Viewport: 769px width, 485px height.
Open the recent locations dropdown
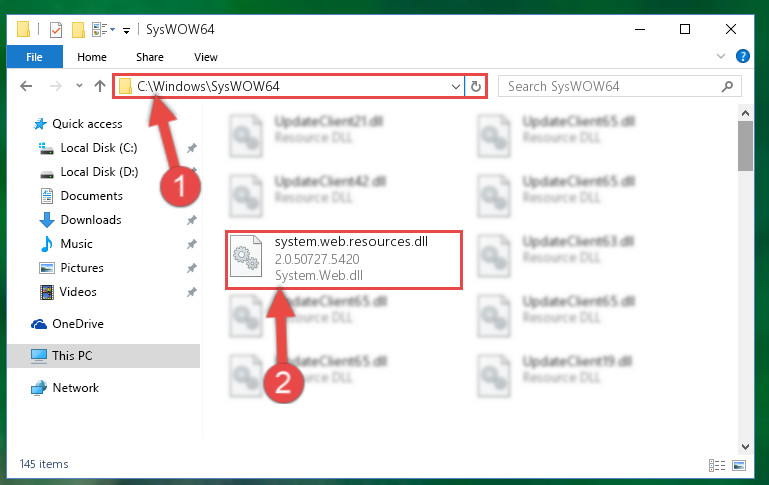pos(79,85)
